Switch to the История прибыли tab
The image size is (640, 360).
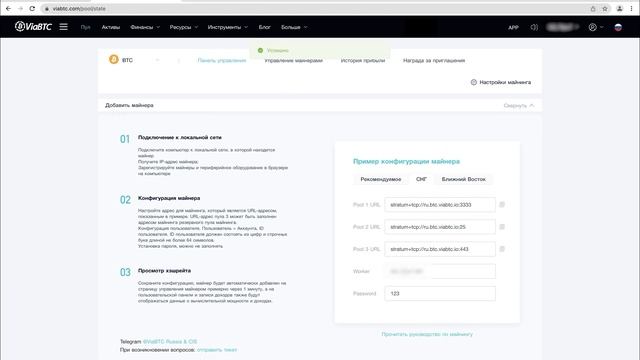[363, 60]
